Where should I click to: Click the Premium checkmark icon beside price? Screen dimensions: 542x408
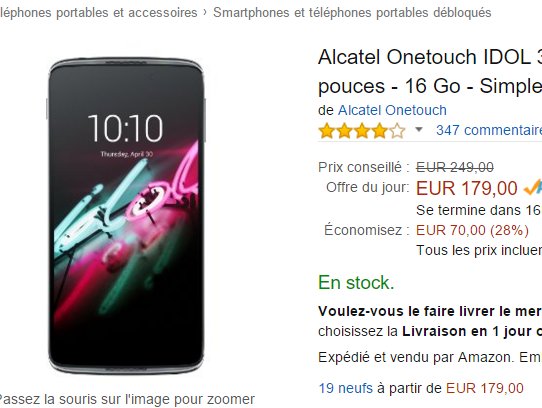tap(533, 187)
